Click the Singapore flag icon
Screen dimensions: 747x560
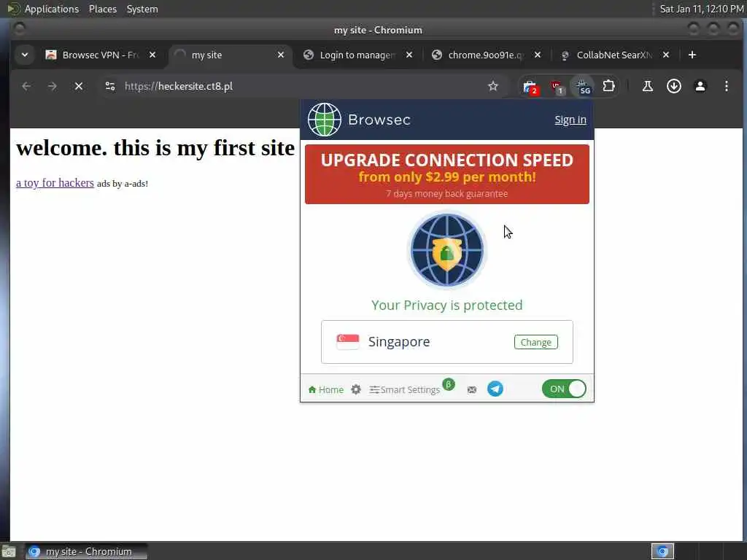[348, 341]
